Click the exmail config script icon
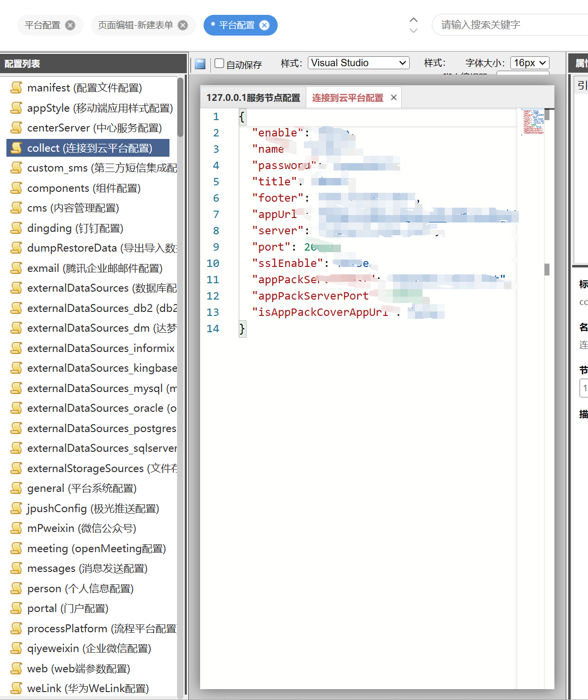588x700 pixels. click(x=16, y=268)
